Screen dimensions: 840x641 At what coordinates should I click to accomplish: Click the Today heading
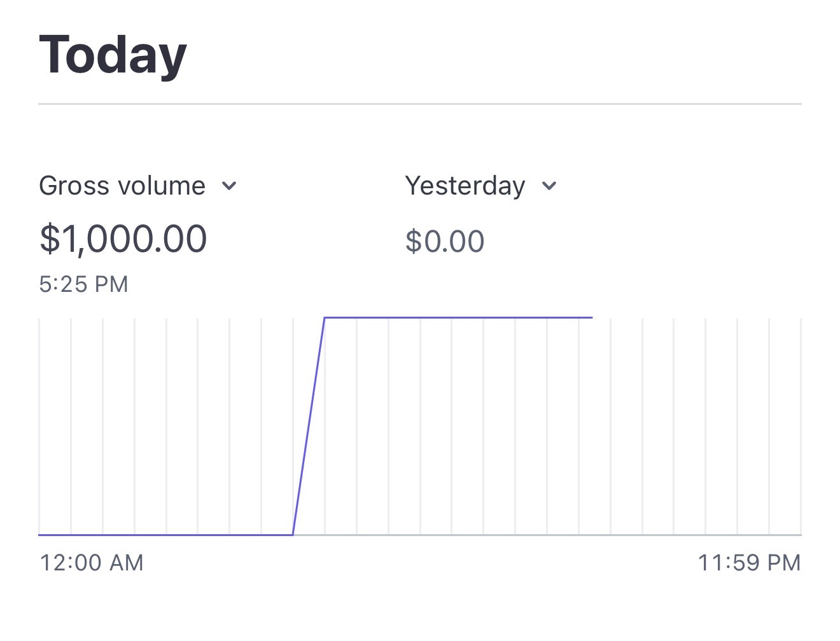tap(113, 55)
